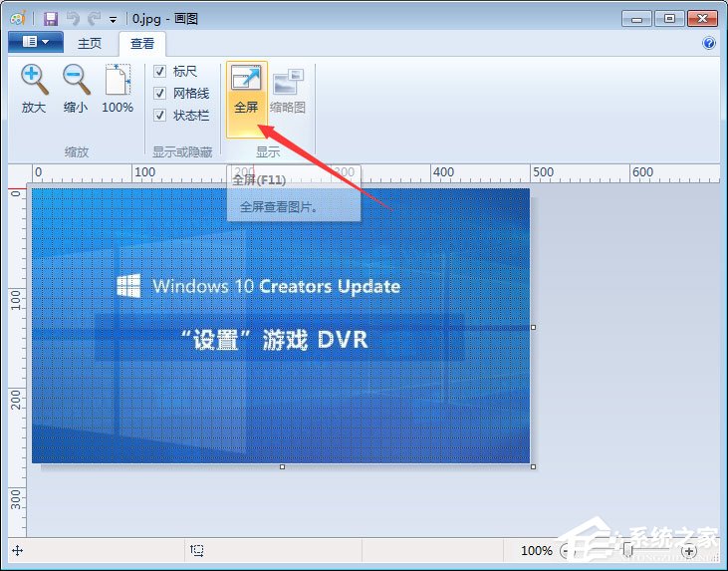This screenshot has height=571, width=728.
Task: Open the blue Paint file menu dropdown
Action: (x=36, y=42)
